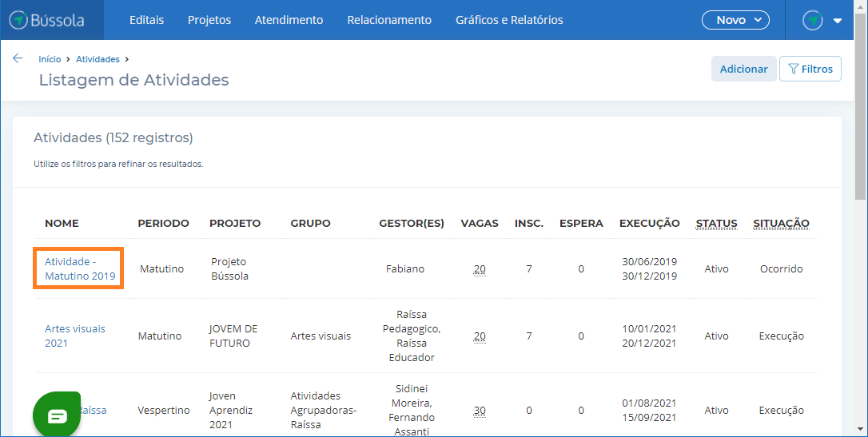Open the Relacionamento menu
Screen dimensions: 868x437
(389, 20)
